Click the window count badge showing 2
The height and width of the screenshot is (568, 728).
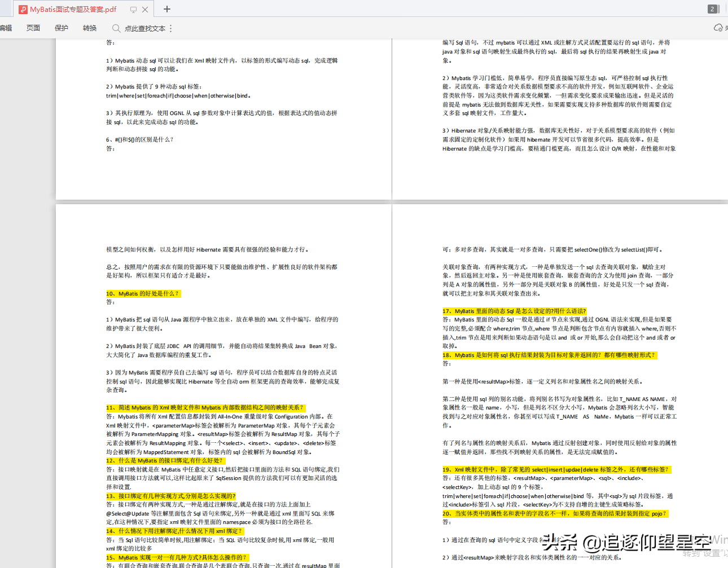click(x=712, y=9)
